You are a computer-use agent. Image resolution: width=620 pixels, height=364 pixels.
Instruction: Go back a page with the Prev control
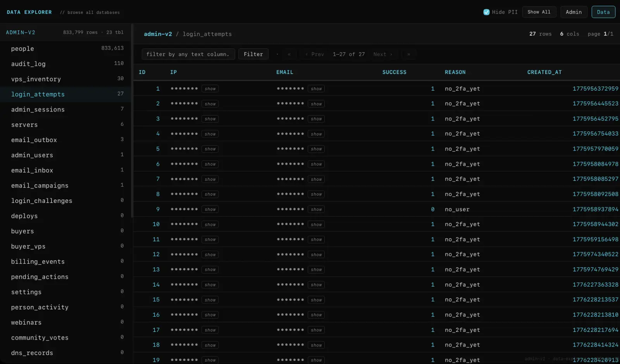pyautogui.click(x=314, y=54)
